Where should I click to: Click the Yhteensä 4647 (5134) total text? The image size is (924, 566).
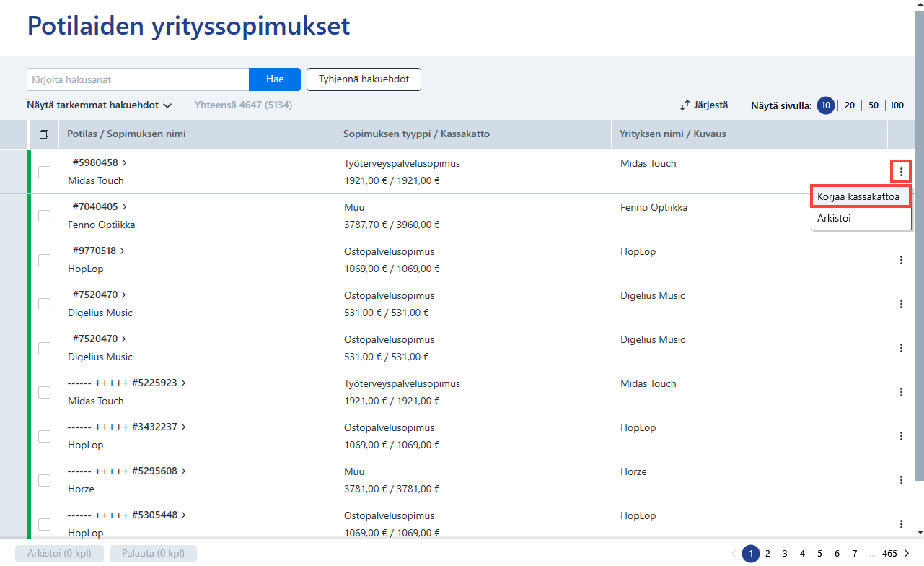243,105
